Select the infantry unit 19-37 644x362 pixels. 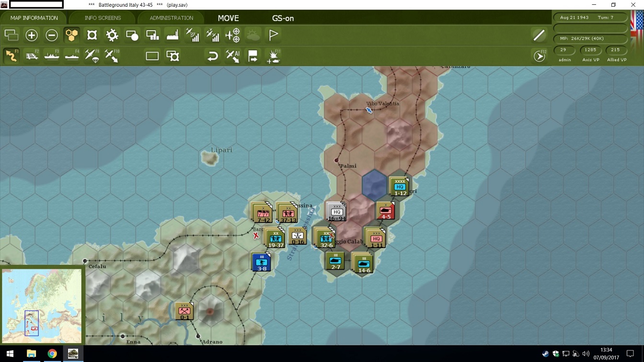(275, 238)
